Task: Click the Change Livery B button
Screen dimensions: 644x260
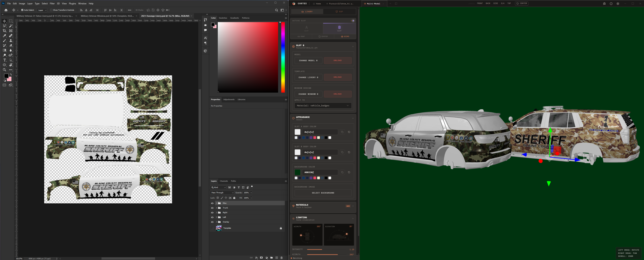Action: (x=308, y=77)
